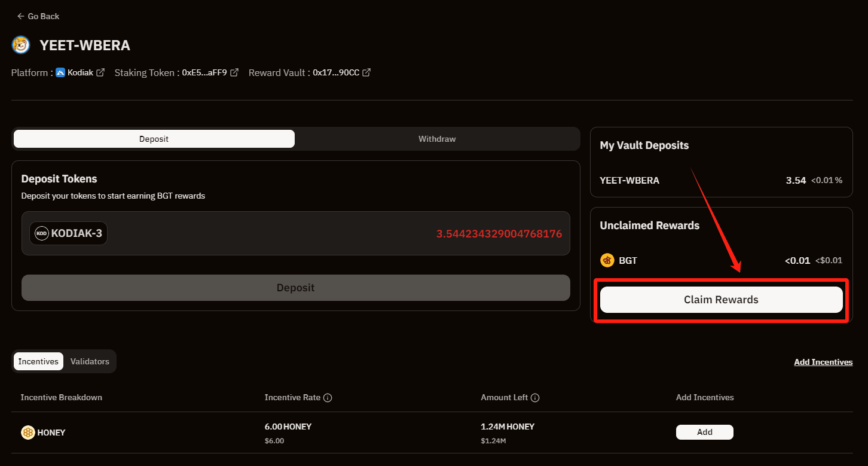Select the Validators tab
Image resolution: width=868 pixels, height=466 pixels.
pyautogui.click(x=90, y=361)
